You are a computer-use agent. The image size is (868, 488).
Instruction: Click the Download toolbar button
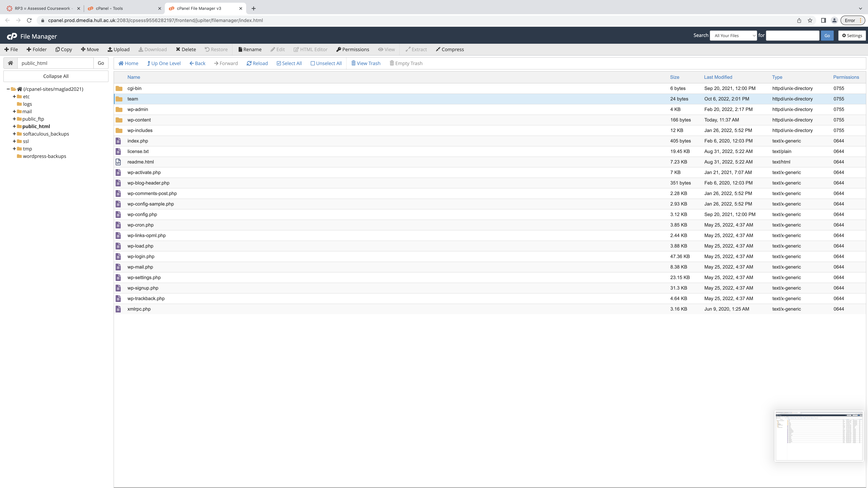tap(153, 49)
